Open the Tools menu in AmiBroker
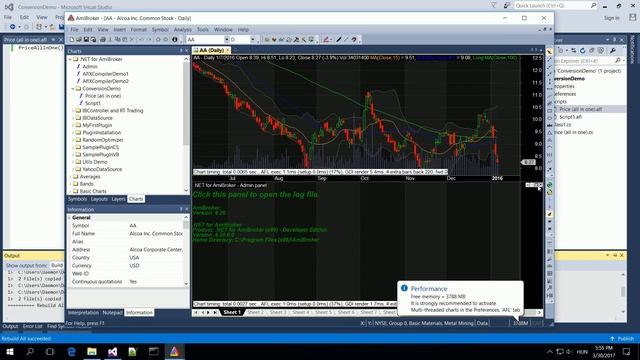Image resolution: width=640 pixels, height=360 pixels. (202, 29)
